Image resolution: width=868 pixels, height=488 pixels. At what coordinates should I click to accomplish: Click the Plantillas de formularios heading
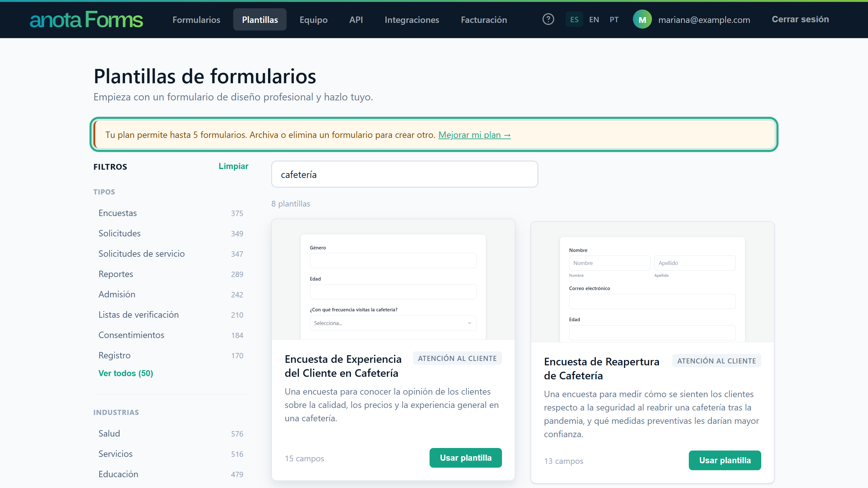205,76
